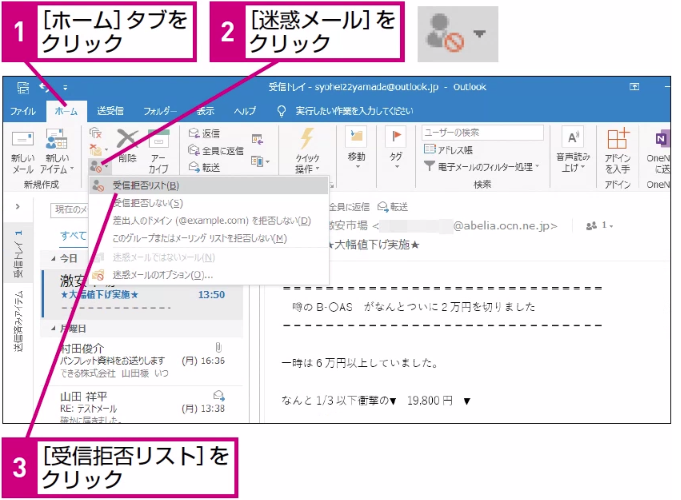Switch to the 送受信 ribbon tab
This screenshot has width=681, height=500.
point(110,111)
